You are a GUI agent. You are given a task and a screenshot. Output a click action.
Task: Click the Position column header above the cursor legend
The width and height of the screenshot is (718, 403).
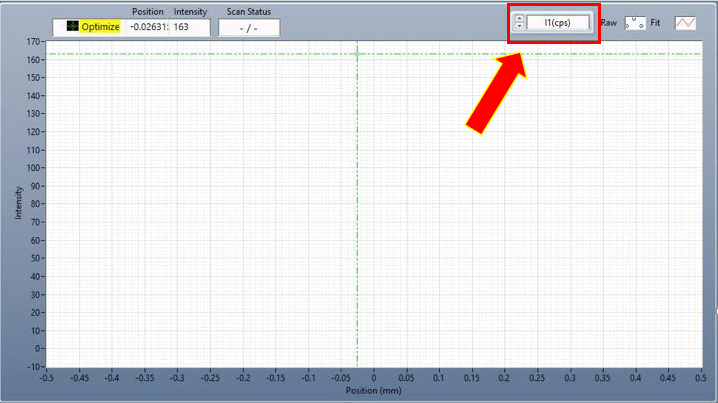pyautogui.click(x=147, y=11)
